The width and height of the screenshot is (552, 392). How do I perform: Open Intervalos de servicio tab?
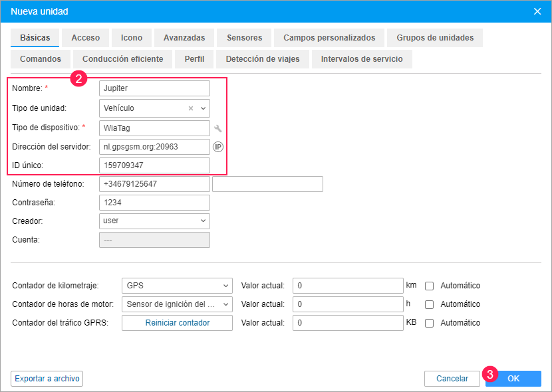tap(362, 58)
